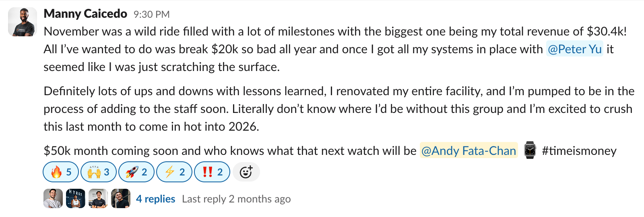Click the paragraph about renovating the facility
Image resolution: width=644 pixels, height=217 pixels.
338,109
